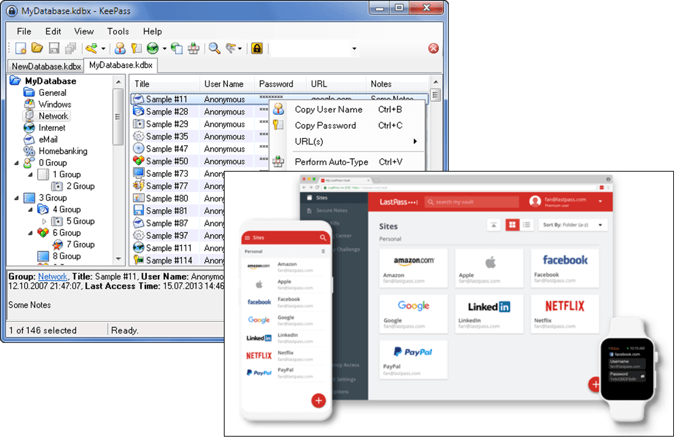Click the collapse-all icon beside Sites heading

[494, 225]
